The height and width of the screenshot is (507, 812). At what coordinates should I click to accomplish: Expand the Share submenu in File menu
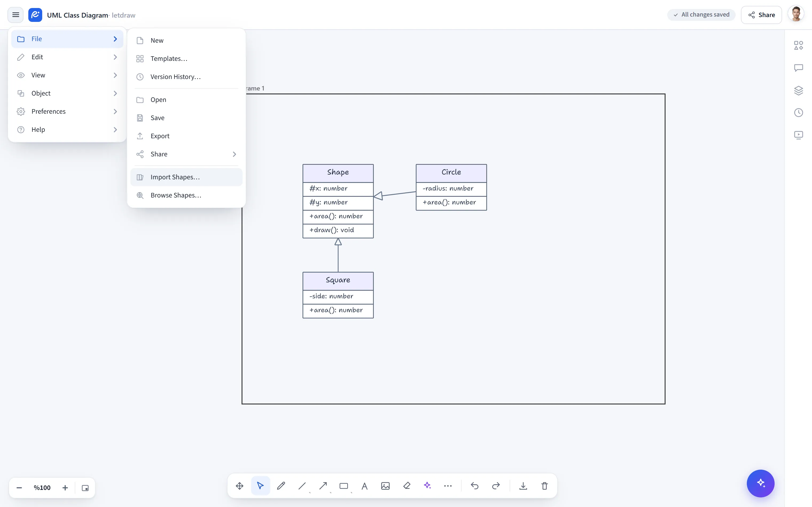click(x=186, y=154)
